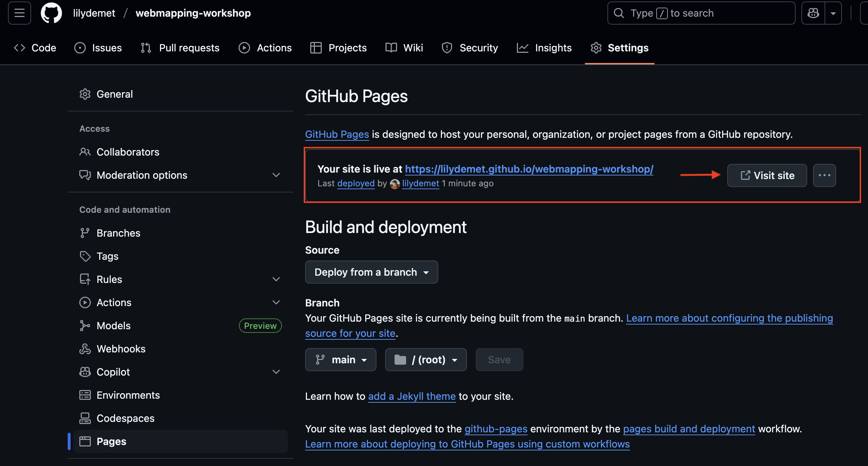Screen dimensions: 868x466
Task: Open the Settings tab
Action: (x=619, y=48)
